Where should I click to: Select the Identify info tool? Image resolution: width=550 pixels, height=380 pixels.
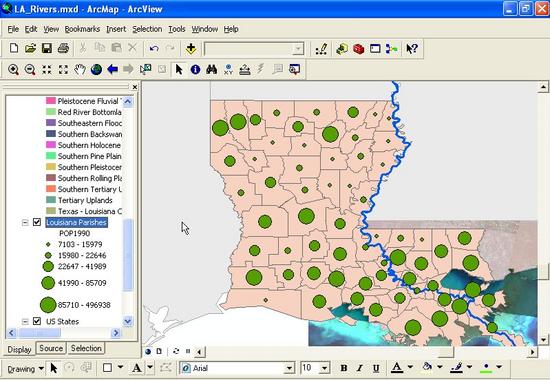[195, 69]
